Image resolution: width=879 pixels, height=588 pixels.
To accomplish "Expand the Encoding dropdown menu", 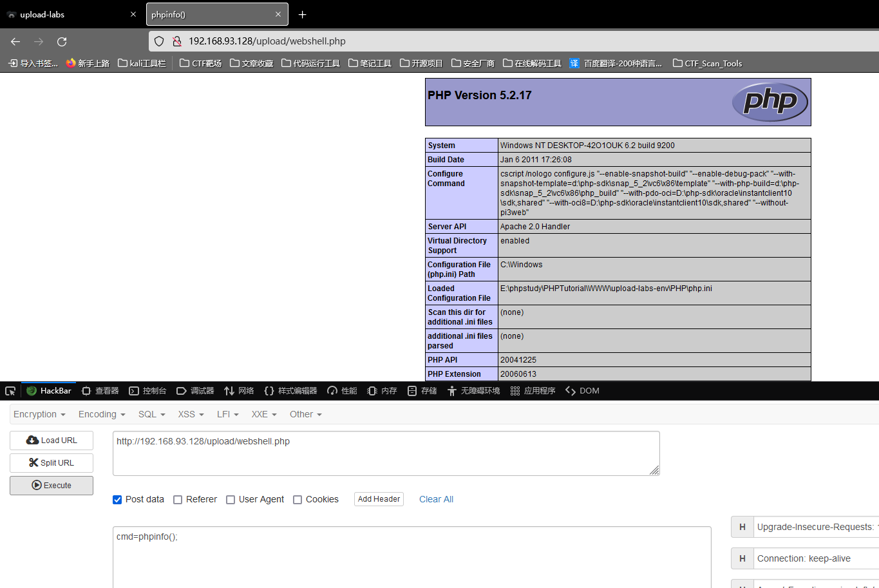I will 102,414.
